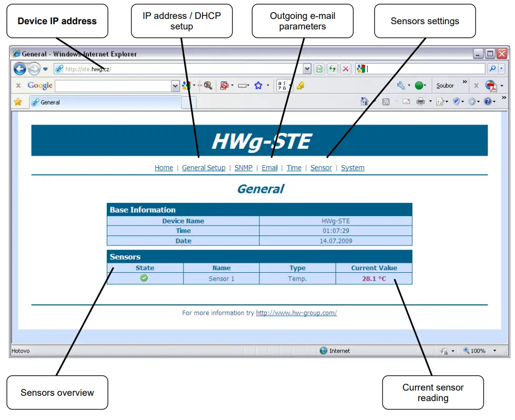Click the Print icon
Viewport: 515px width, 420px height.
coord(420,101)
